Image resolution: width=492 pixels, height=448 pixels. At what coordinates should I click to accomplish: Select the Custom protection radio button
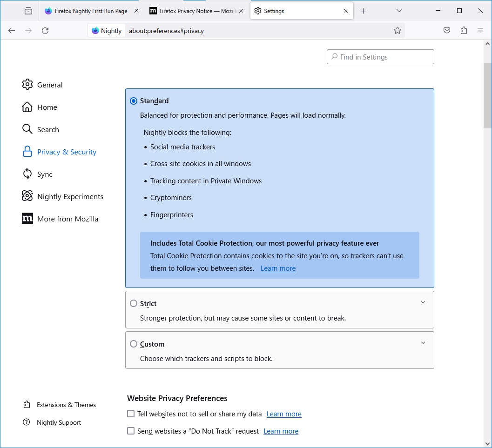(x=134, y=344)
